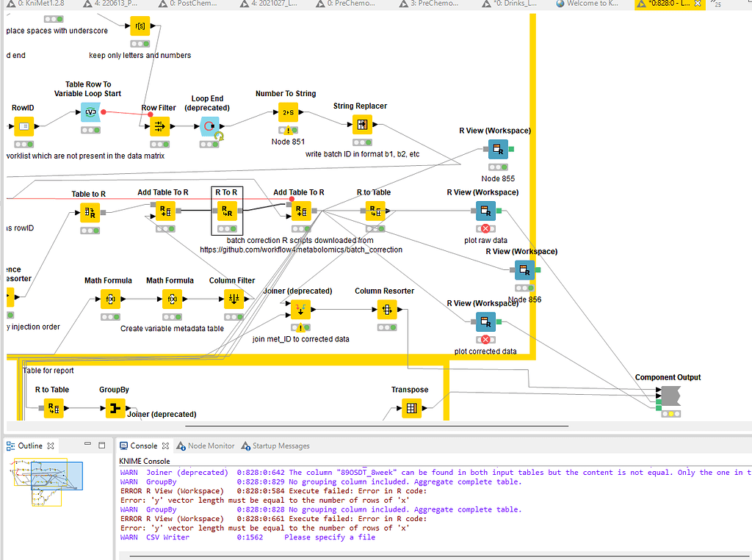The height and width of the screenshot is (560, 752).
Task: Select the GroupBy node
Action: (x=115, y=408)
